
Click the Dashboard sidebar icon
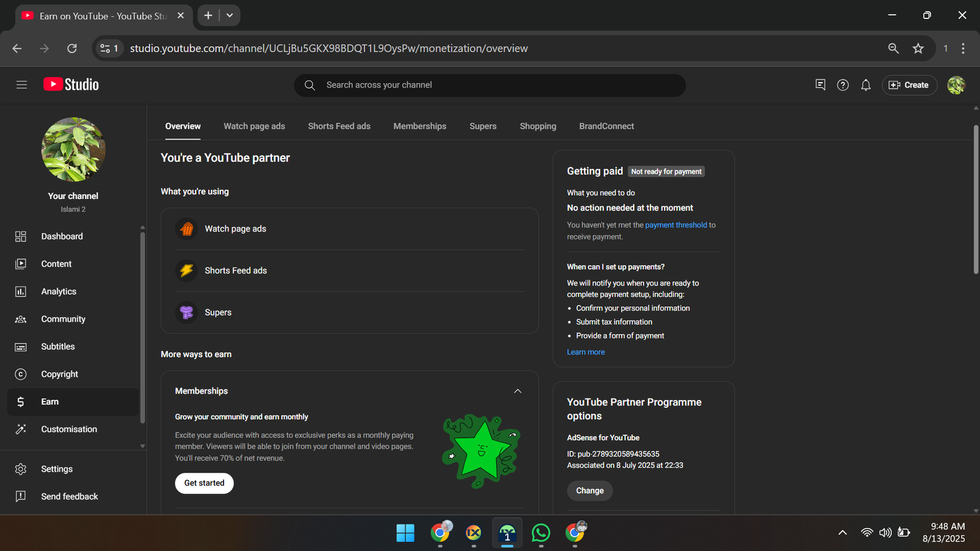click(21, 236)
